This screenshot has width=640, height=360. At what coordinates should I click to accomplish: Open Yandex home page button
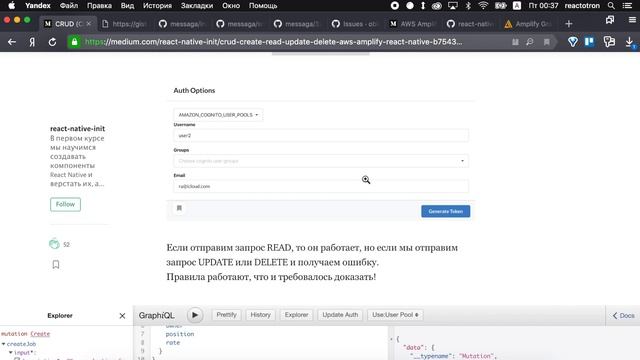(x=32, y=42)
